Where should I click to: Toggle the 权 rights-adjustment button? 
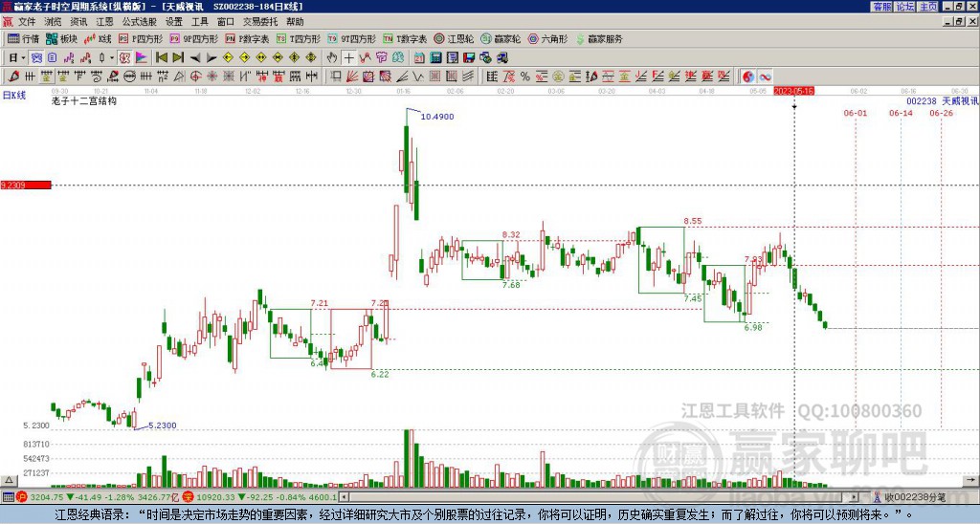pos(124,58)
